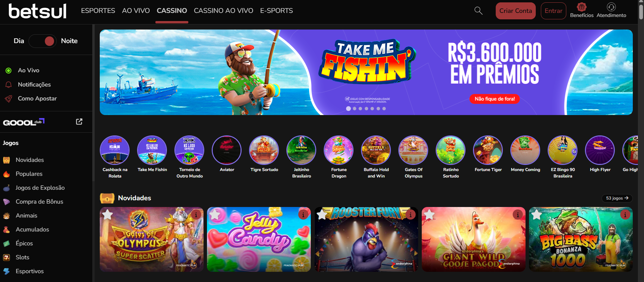Viewport: 644px width, 282px height.
Task: Open the Cashback na Roleta round icon
Action: 115,150
